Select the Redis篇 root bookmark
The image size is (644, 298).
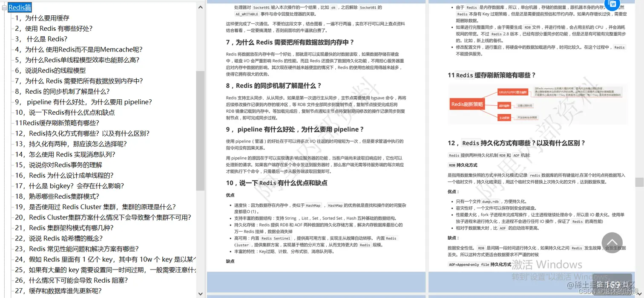20,7
